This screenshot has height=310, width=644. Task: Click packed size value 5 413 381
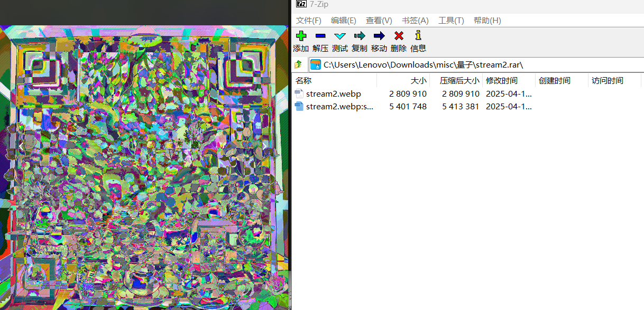461,107
